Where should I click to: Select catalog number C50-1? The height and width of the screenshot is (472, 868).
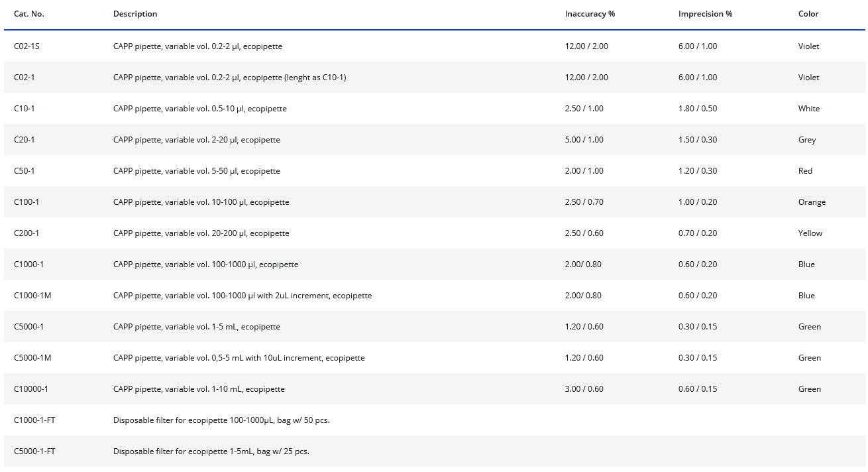pyautogui.click(x=25, y=171)
